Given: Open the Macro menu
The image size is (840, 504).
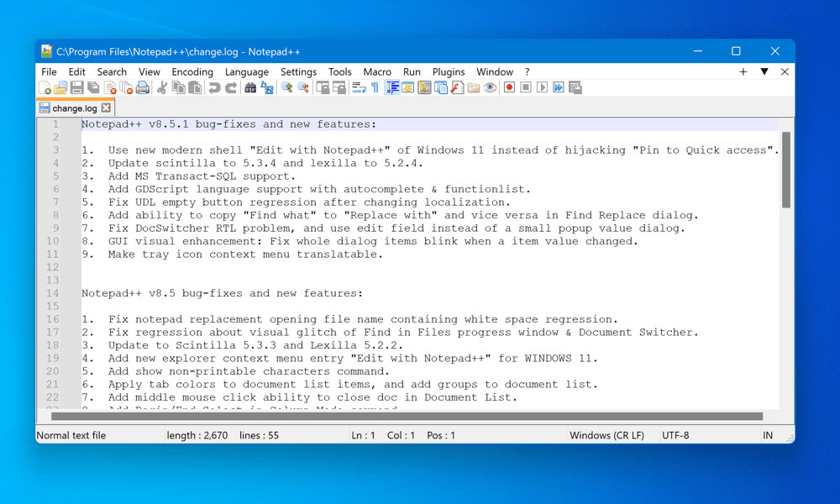Looking at the screenshot, I should point(377,71).
